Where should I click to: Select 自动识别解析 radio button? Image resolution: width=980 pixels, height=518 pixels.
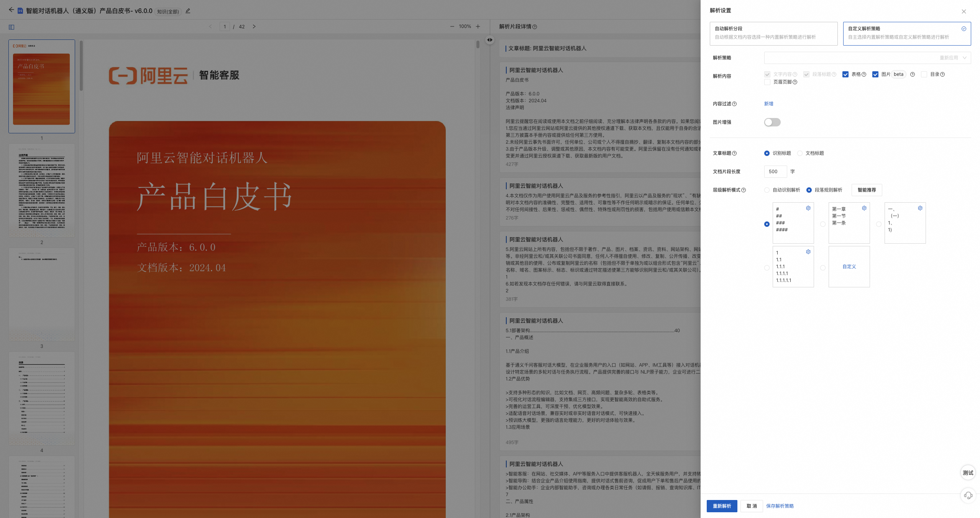767,190
